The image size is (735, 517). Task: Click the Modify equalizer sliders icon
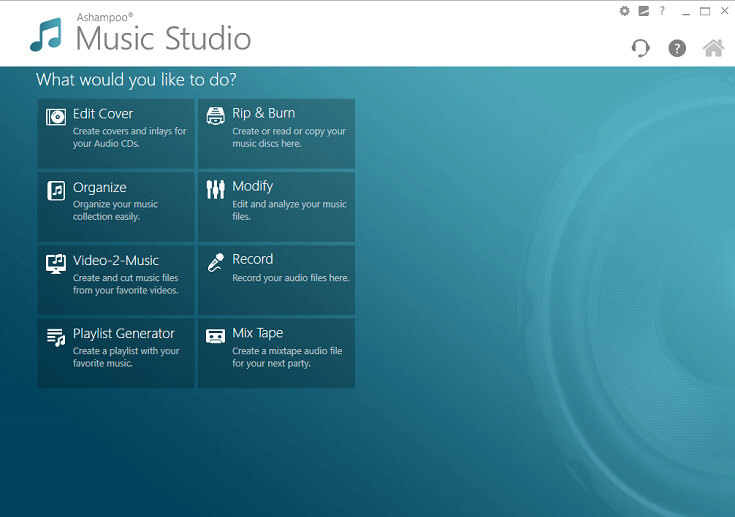tap(216, 189)
